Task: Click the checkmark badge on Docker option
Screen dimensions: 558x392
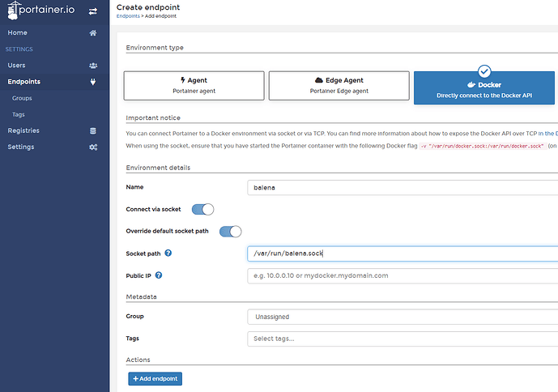Action: pyautogui.click(x=484, y=71)
